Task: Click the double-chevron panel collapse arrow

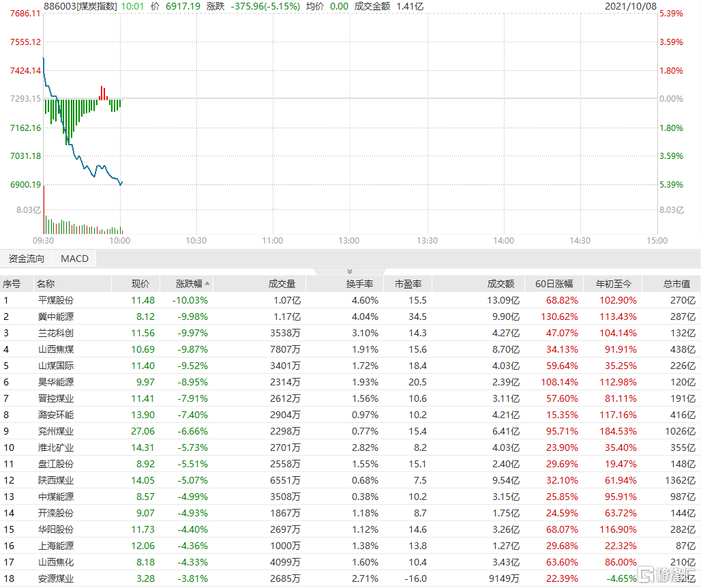Action: point(350,271)
